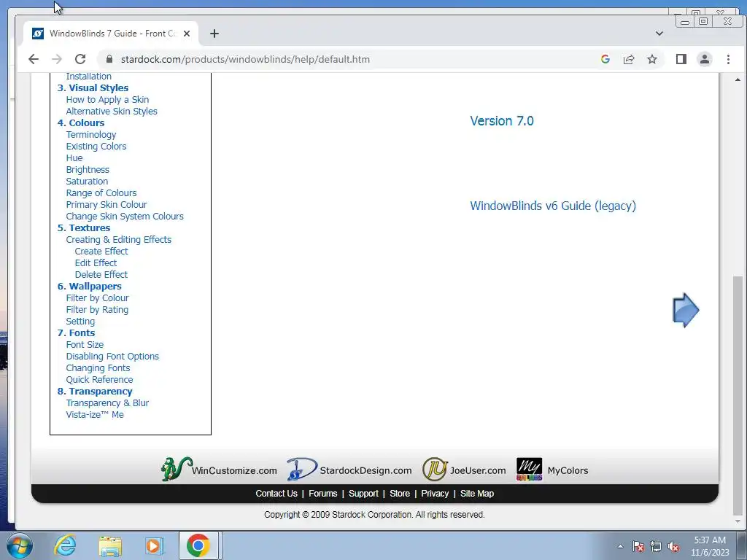The width and height of the screenshot is (747, 560).
Task: Open Windows Explorer from the taskbar
Action: pyautogui.click(x=110, y=545)
